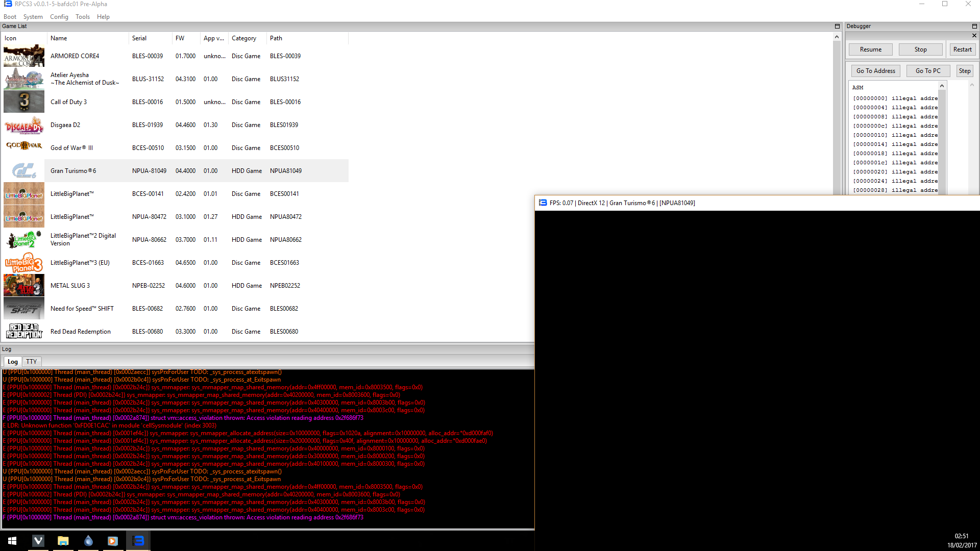Click the LittleBigPlanet 3 game icon
The image size is (980, 551).
(x=23, y=263)
